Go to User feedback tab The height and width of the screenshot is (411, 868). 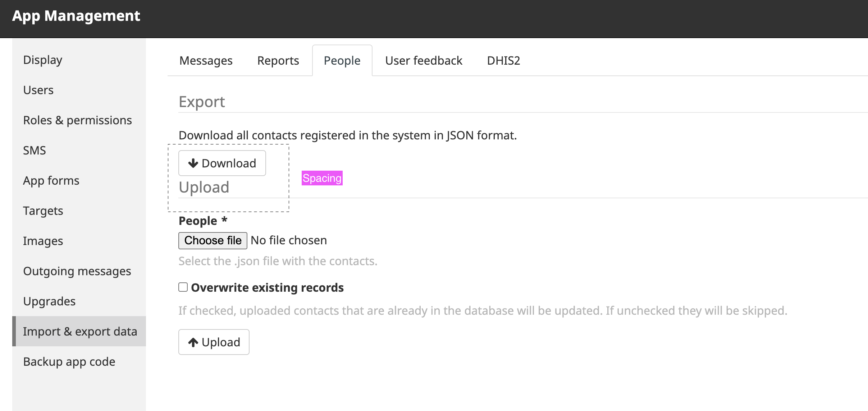(x=424, y=61)
